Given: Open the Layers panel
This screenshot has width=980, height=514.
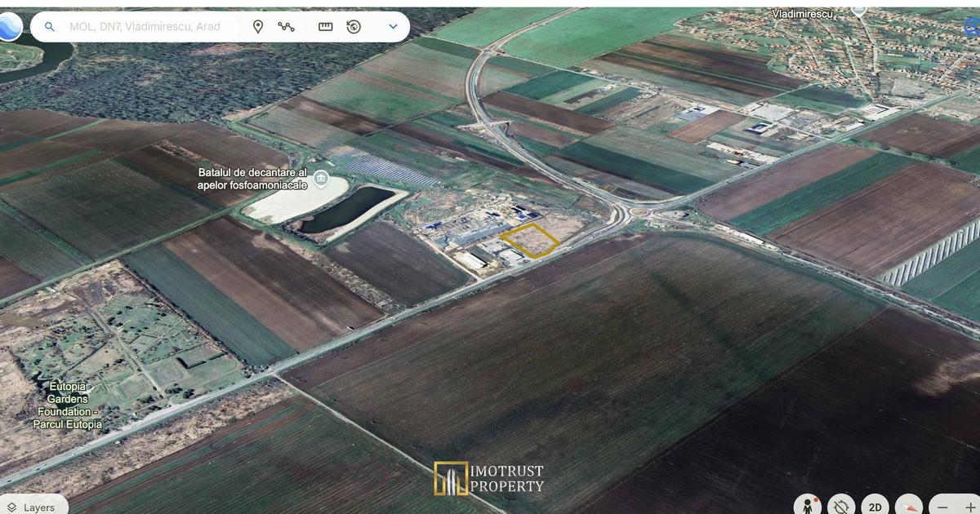Looking at the screenshot, I should click(29, 507).
